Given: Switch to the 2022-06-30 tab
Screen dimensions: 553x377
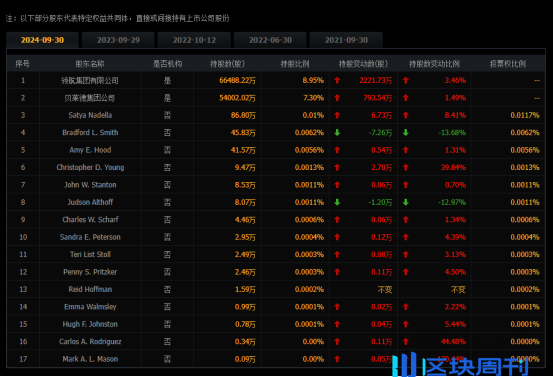Looking at the screenshot, I should click(270, 40).
